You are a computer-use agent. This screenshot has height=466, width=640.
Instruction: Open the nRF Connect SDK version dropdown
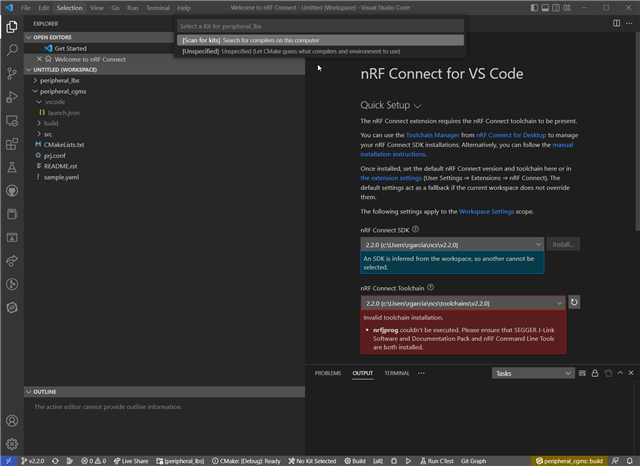pyautogui.click(x=452, y=244)
